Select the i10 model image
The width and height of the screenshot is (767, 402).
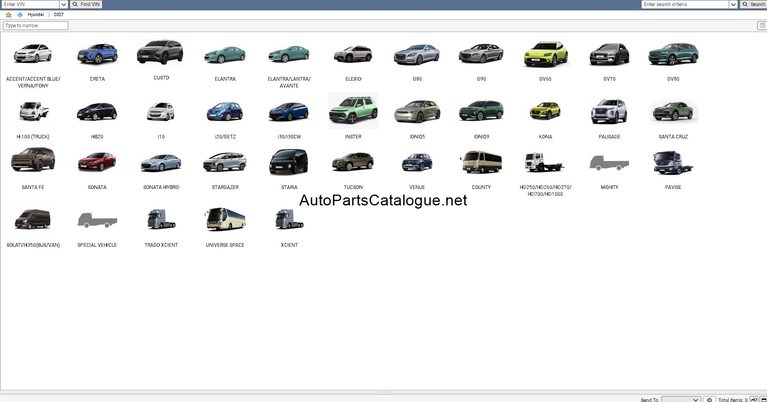pos(161,112)
